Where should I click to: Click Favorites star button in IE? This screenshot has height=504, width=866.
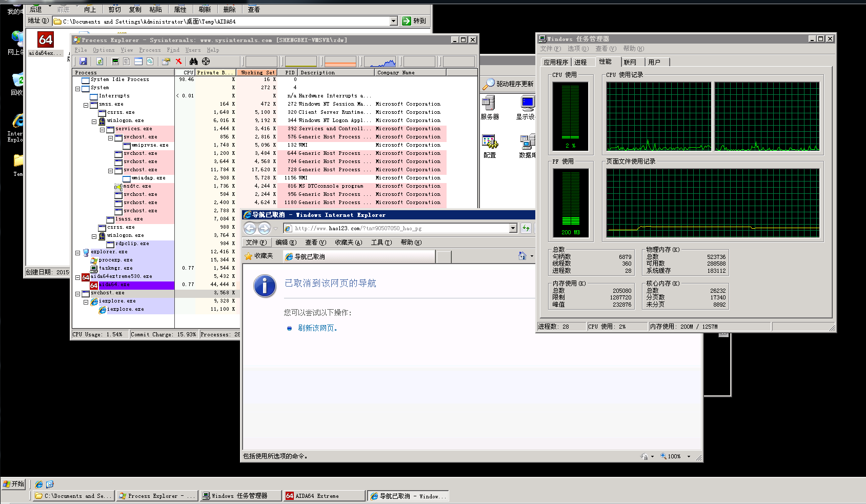coord(259,256)
